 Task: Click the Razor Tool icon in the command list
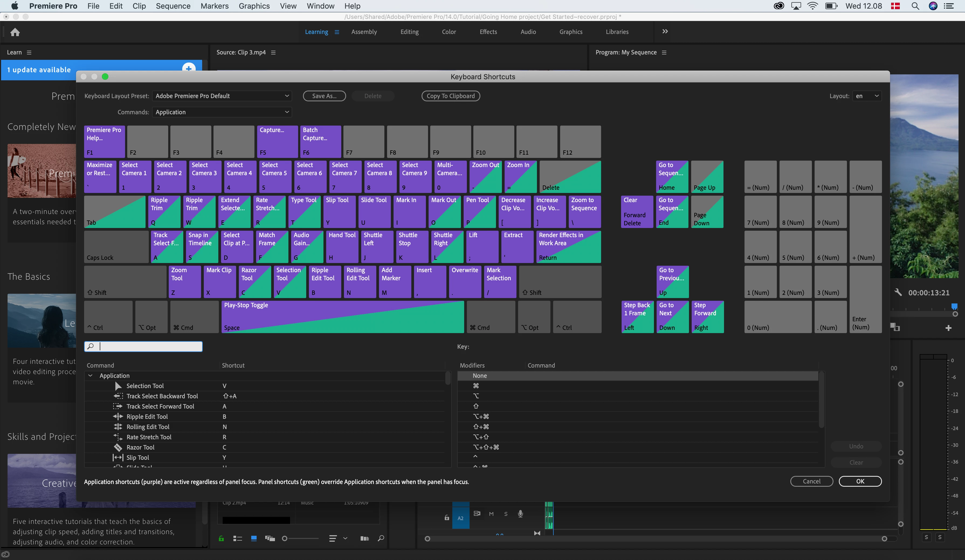click(118, 447)
